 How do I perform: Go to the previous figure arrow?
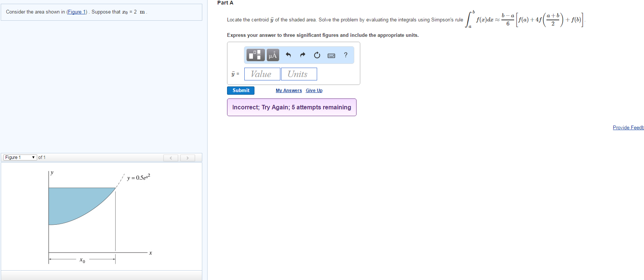pos(171,158)
